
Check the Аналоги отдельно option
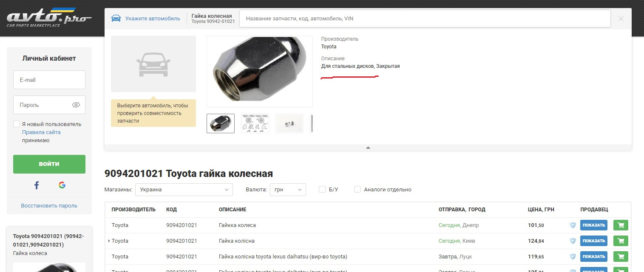[357, 189]
